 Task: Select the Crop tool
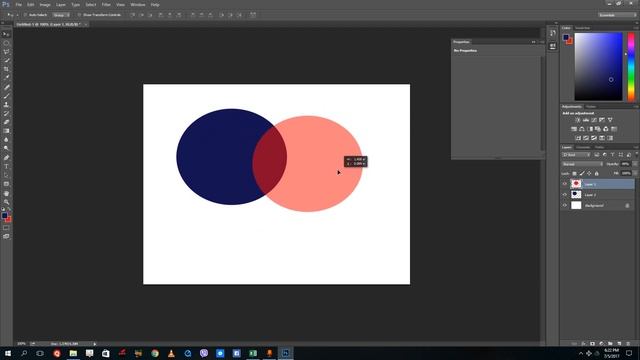[6, 69]
